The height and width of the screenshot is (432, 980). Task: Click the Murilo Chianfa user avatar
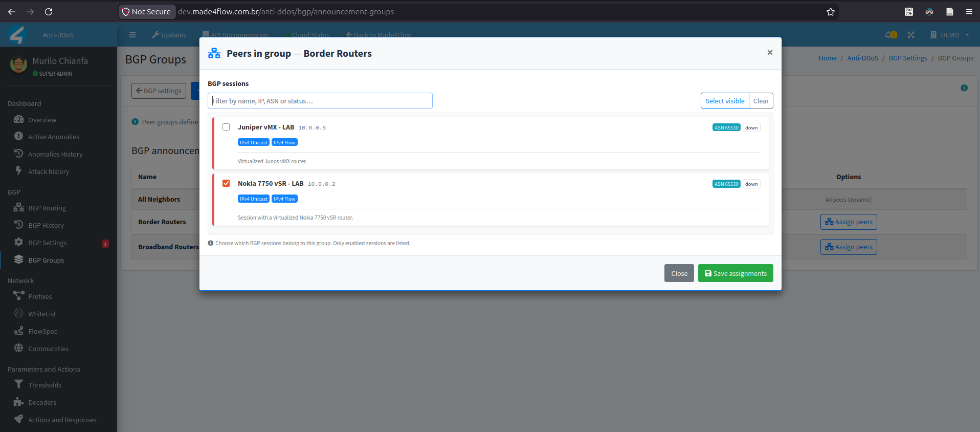(19, 64)
